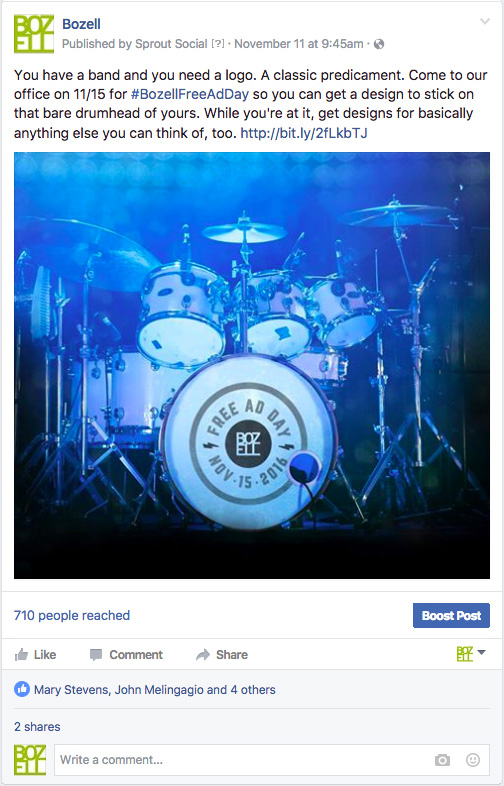Click the Comment speech bubble button
Image resolution: width=504 pixels, height=786 pixels.
coord(126,655)
